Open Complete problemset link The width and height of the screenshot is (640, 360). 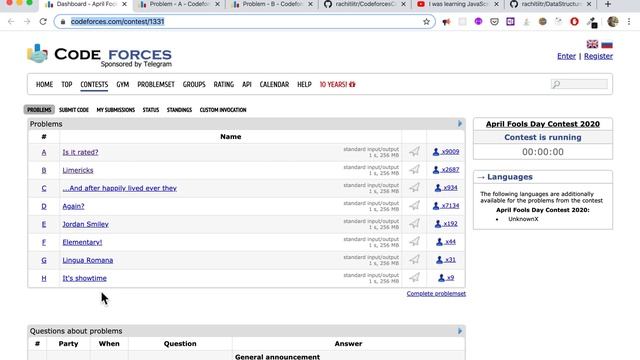pos(436,293)
